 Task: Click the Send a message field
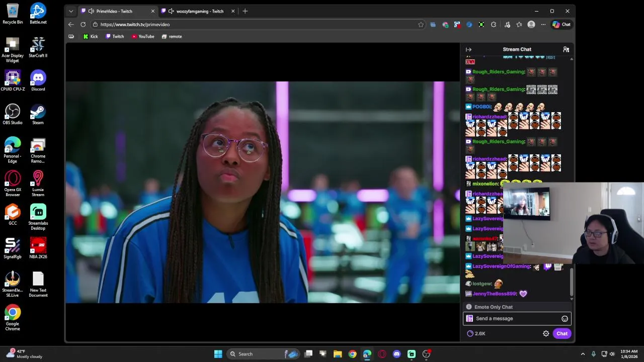517,319
